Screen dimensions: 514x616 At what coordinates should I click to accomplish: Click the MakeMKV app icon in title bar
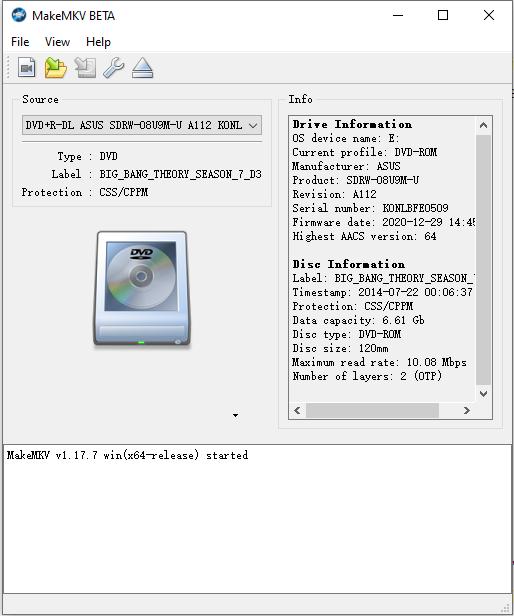18,15
